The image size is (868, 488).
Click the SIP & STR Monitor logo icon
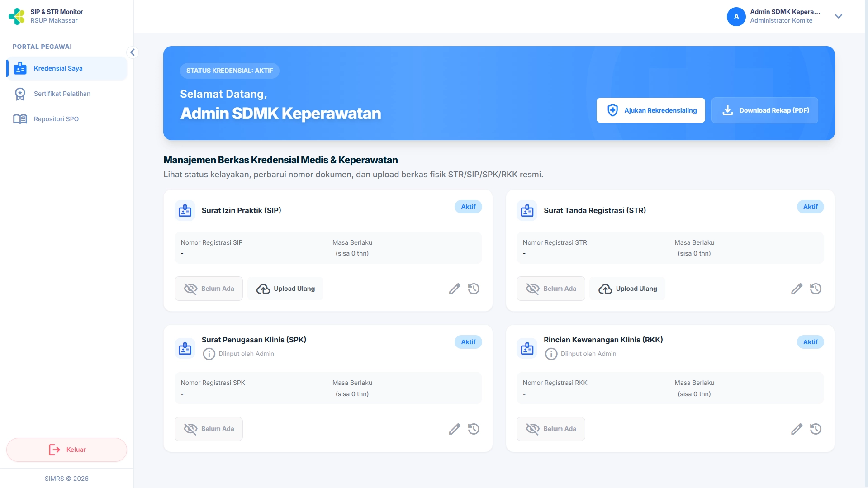(x=17, y=16)
